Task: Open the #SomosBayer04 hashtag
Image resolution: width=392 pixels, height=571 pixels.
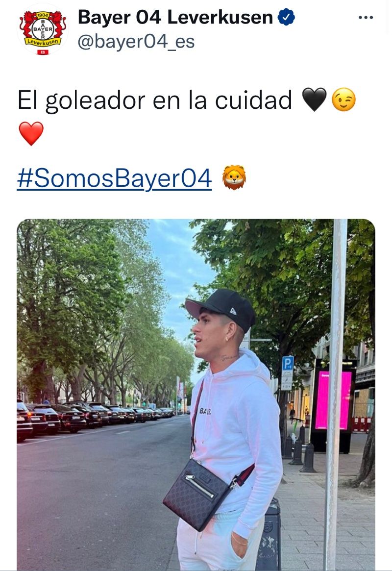Action: 114,178
